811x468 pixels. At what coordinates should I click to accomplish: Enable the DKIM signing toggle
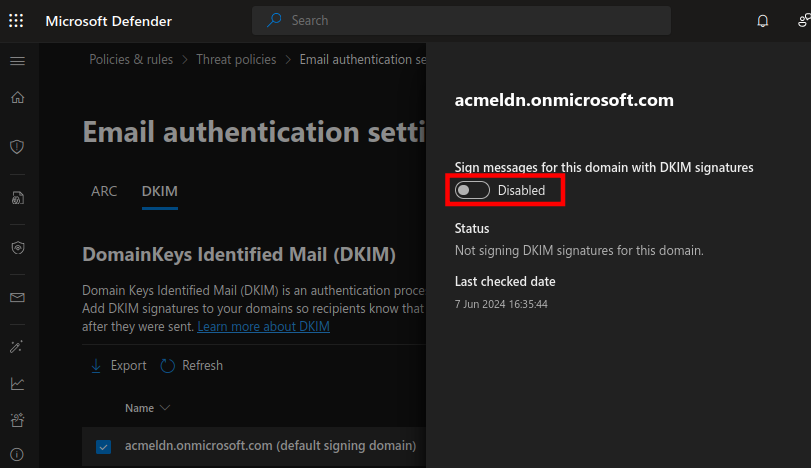pos(472,190)
